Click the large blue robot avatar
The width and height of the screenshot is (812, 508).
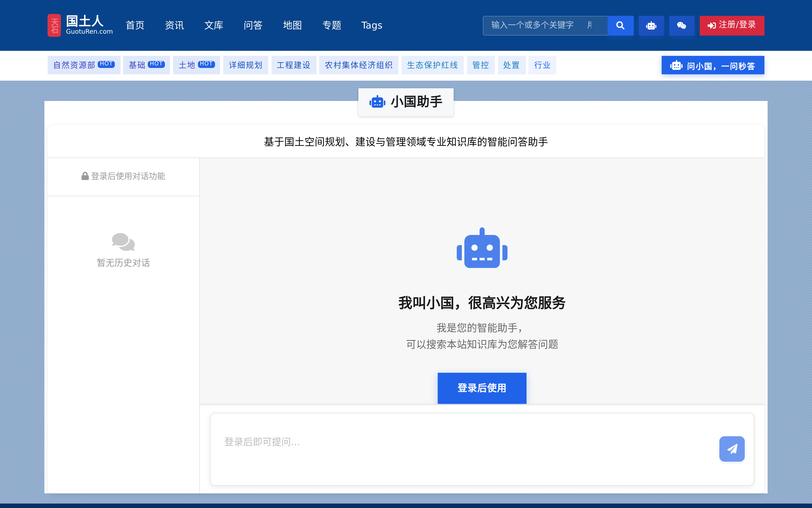(x=482, y=248)
